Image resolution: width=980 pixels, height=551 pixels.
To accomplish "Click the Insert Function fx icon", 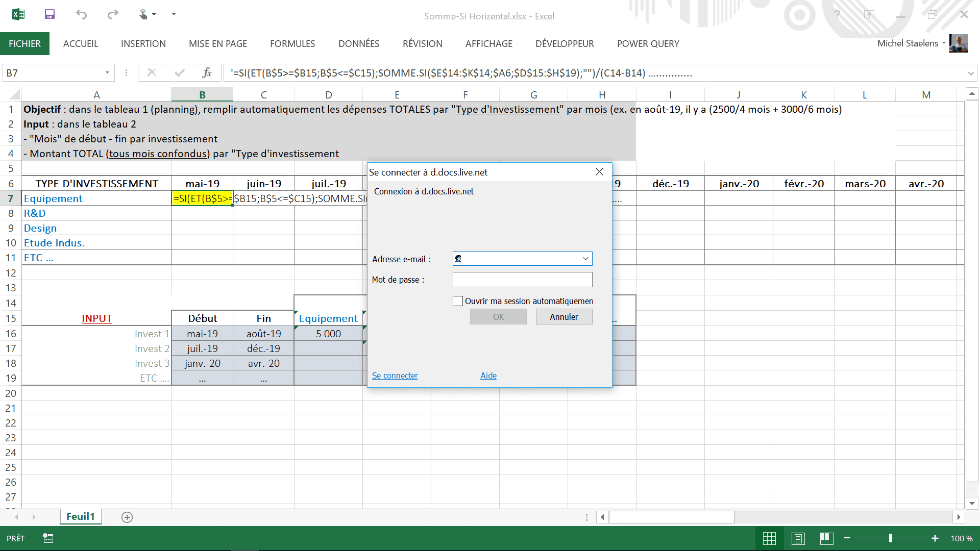I will (x=207, y=73).
